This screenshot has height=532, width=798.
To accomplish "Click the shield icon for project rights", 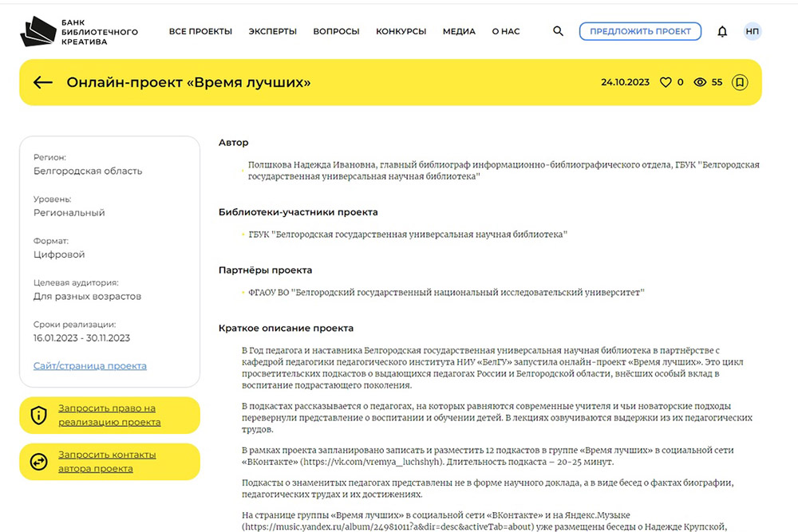I will [x=38, y=416].
